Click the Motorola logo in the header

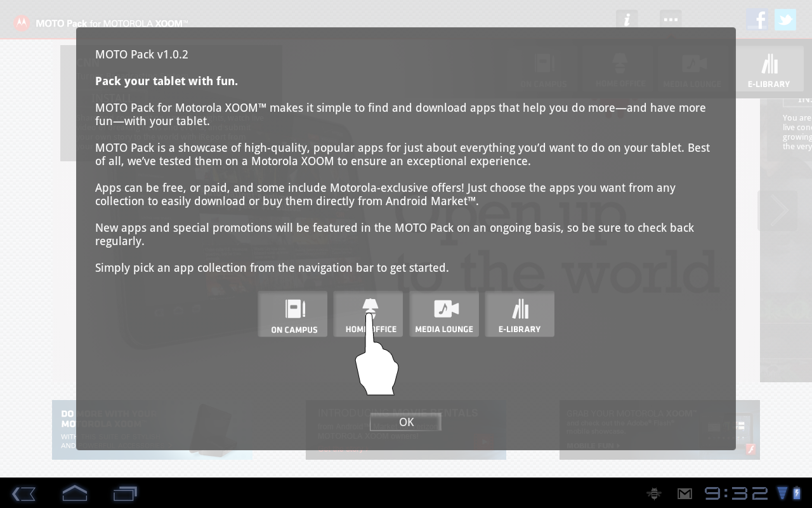[22, 23]
